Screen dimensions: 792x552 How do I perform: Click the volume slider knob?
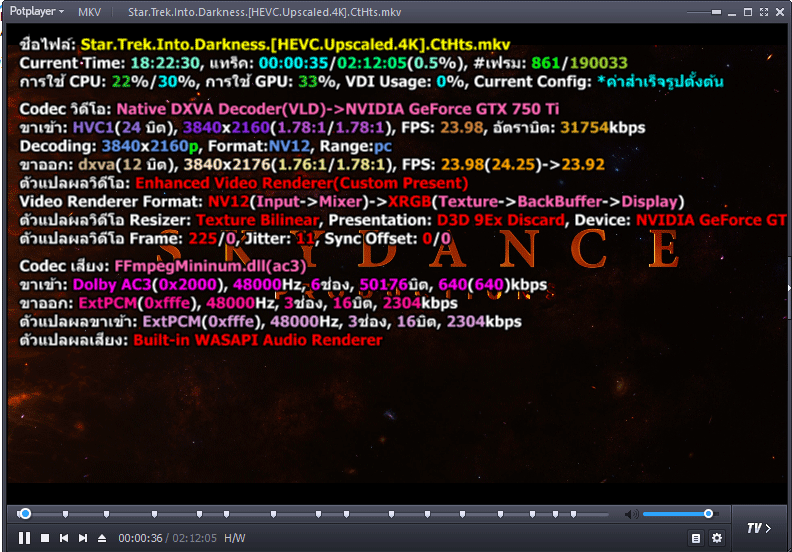(708, 514)
